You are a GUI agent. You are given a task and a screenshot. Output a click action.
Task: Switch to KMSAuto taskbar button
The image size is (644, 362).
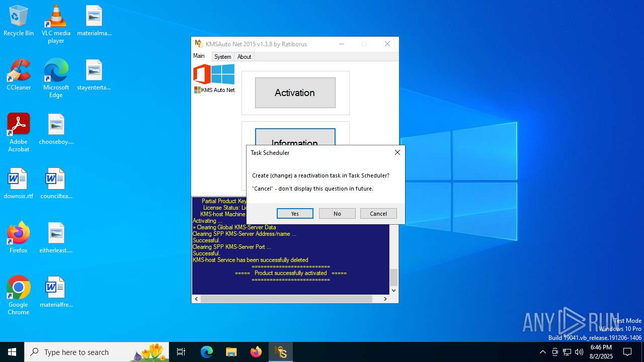point(281,352)
